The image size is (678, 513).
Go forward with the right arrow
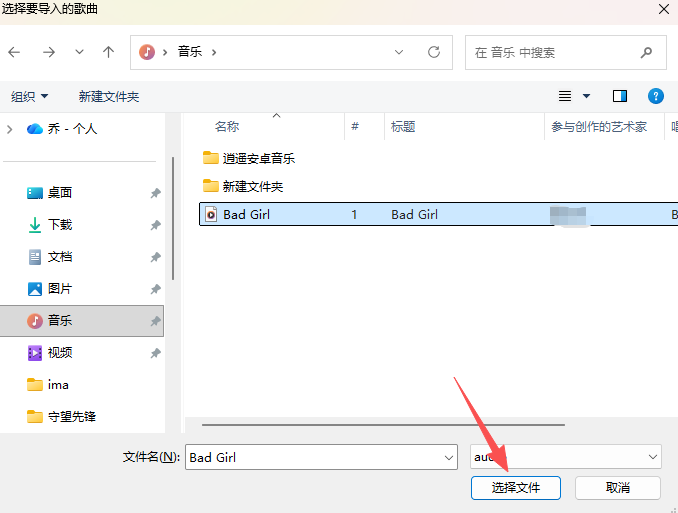tap(49, 52)
